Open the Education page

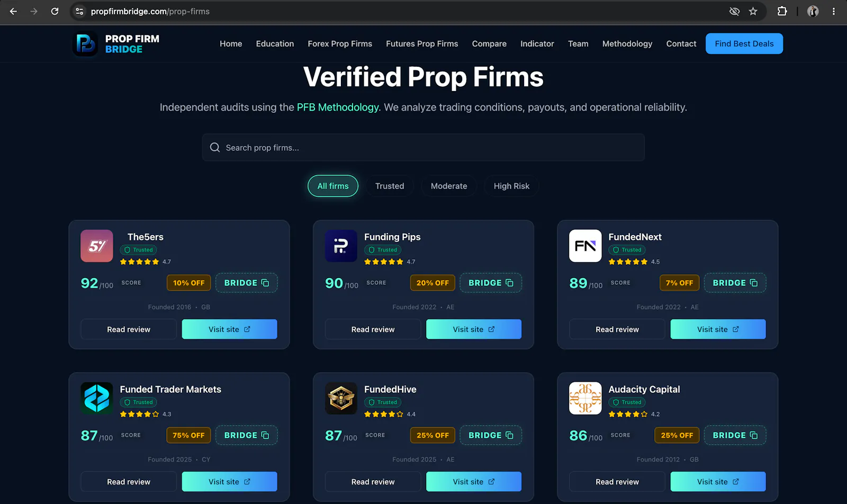tap(275, 43)
